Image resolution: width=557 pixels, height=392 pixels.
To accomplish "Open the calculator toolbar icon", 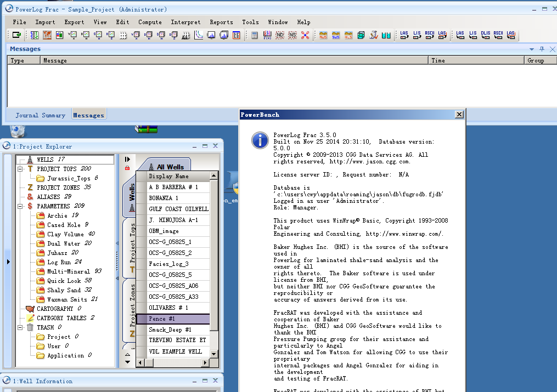I will [x=254, y=35].
